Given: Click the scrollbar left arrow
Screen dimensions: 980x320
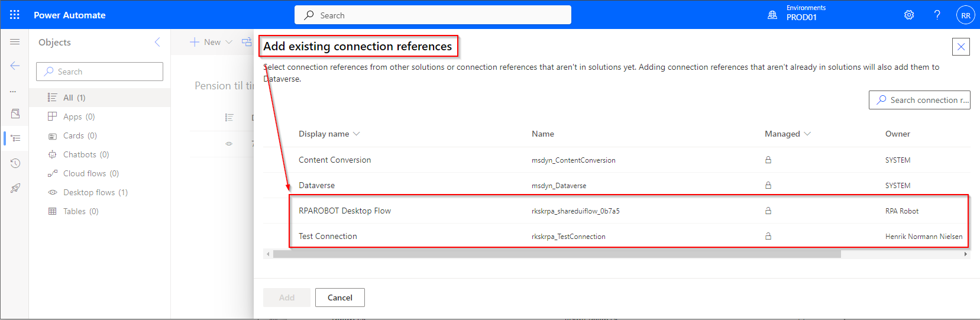Looking at the screenshot, I should pos(268,254).
